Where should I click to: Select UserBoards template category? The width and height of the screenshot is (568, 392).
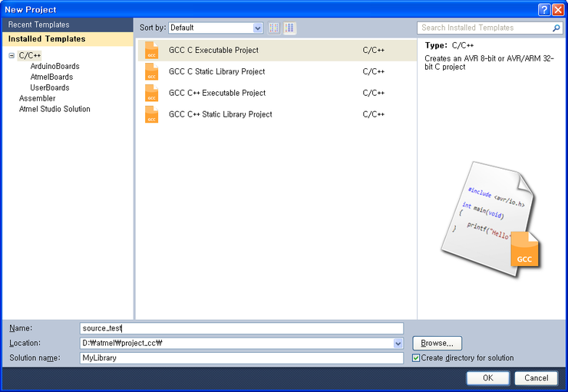[50, 87]
